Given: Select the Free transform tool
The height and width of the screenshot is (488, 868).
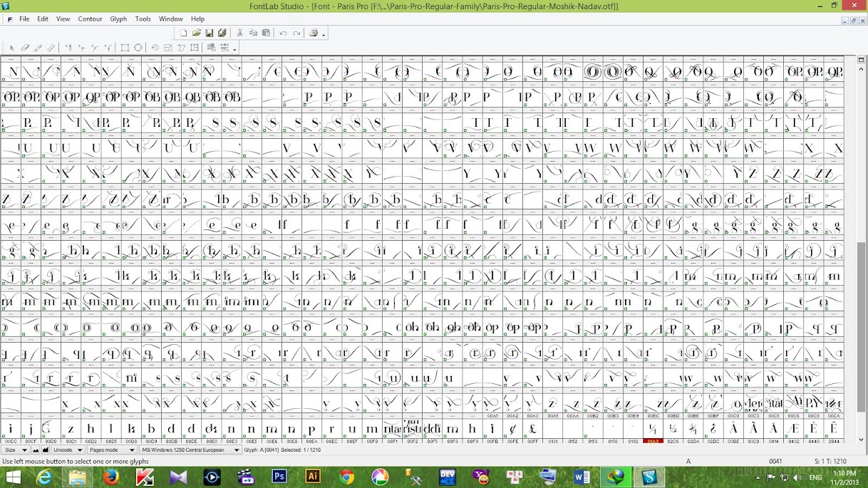Looking at the screenshot, I should pyautogui.click(x=195, y=48).
